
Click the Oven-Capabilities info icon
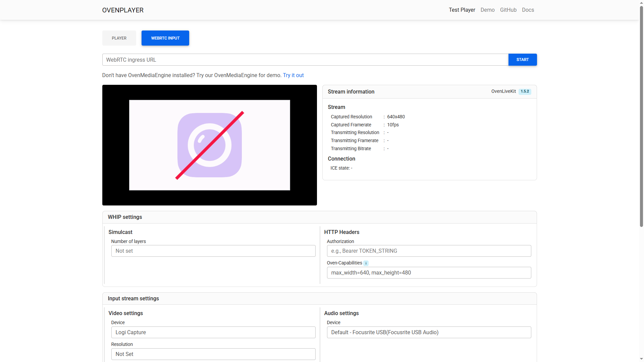click(x=366, y=263)
